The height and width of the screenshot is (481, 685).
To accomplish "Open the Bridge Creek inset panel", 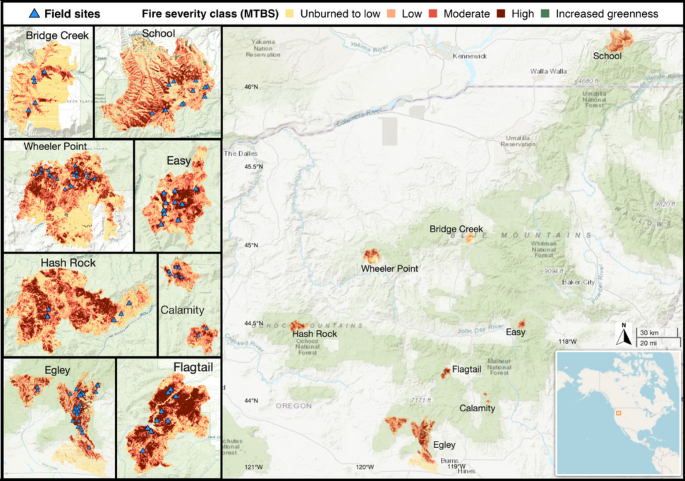I will pos(47,82).
